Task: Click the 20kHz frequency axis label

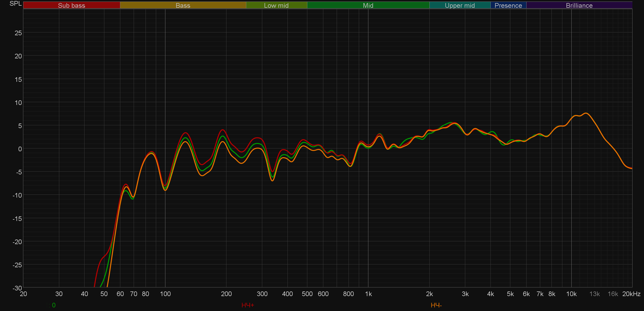Action: [x=631, y=294]
